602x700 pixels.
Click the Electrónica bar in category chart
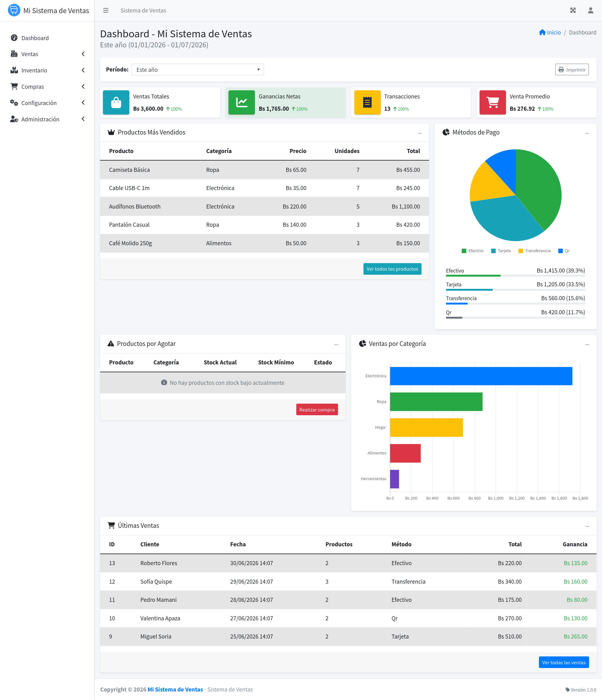pos(481,376)
